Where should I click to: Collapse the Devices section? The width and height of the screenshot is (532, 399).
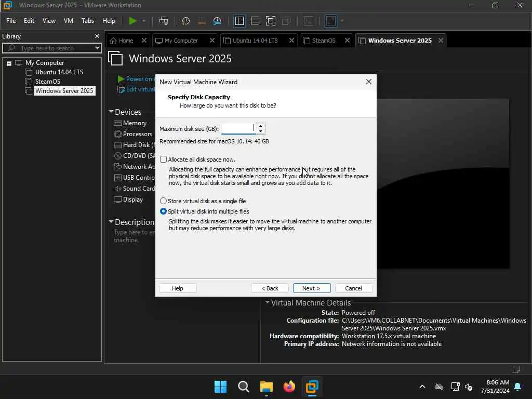coord(111,112)
